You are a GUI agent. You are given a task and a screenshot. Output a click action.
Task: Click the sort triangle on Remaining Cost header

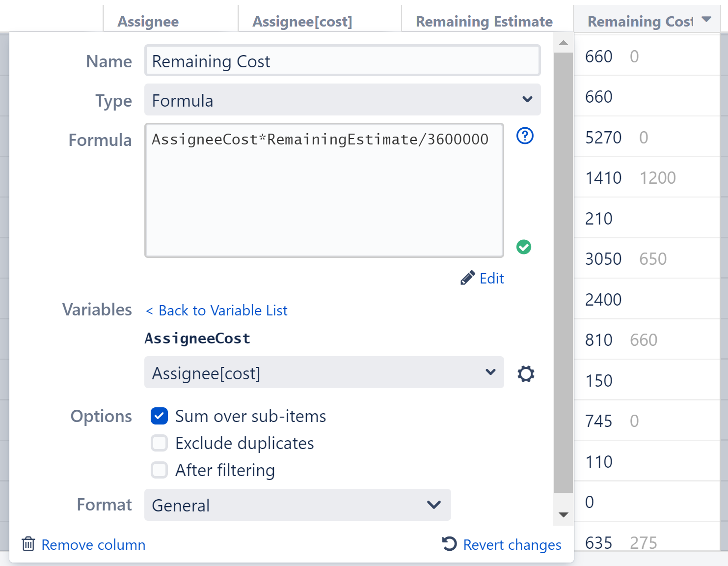coord(706,20)
